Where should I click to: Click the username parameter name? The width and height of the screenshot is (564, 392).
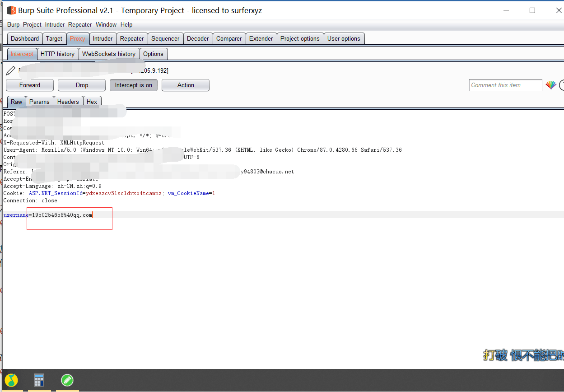[x=16, y=215]
